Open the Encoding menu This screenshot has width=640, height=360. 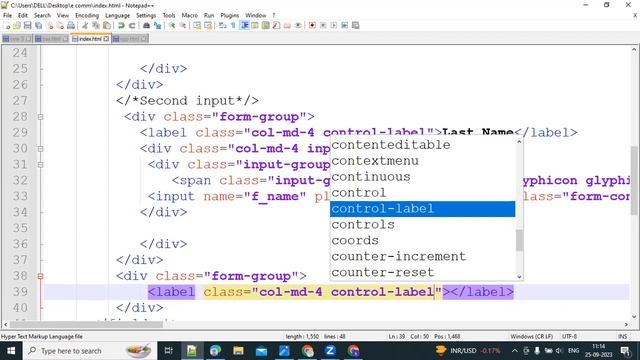87,15
